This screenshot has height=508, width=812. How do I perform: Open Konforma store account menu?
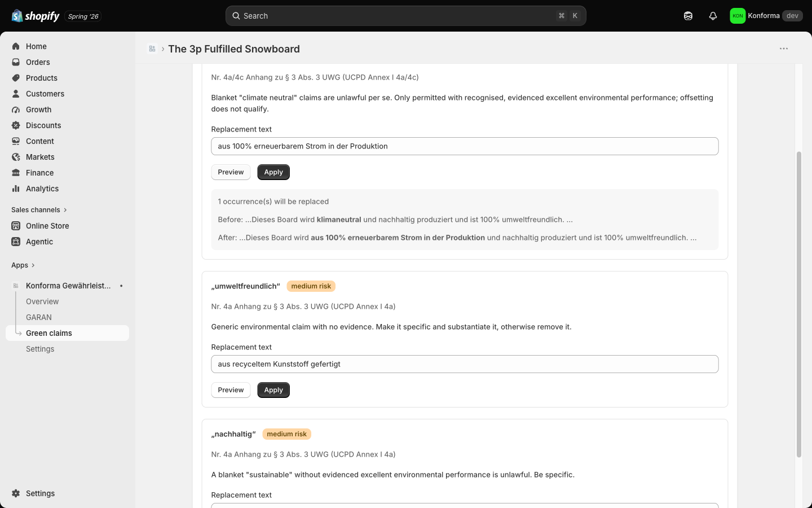point(766,16)
